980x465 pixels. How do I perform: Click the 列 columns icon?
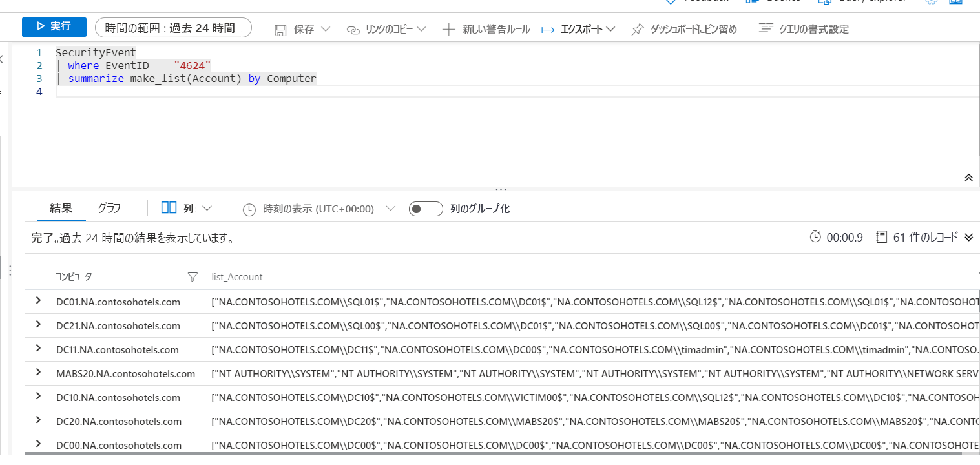point(169,208)
